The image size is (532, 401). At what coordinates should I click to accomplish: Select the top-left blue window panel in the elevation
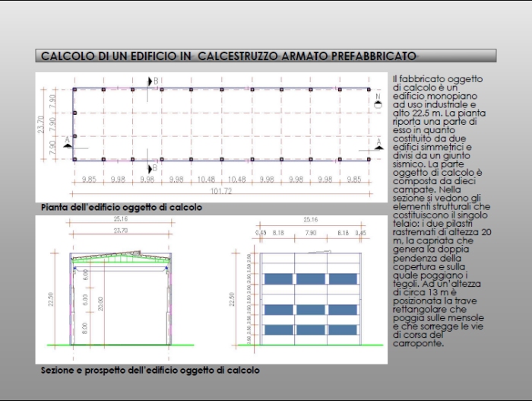(278, 279)
